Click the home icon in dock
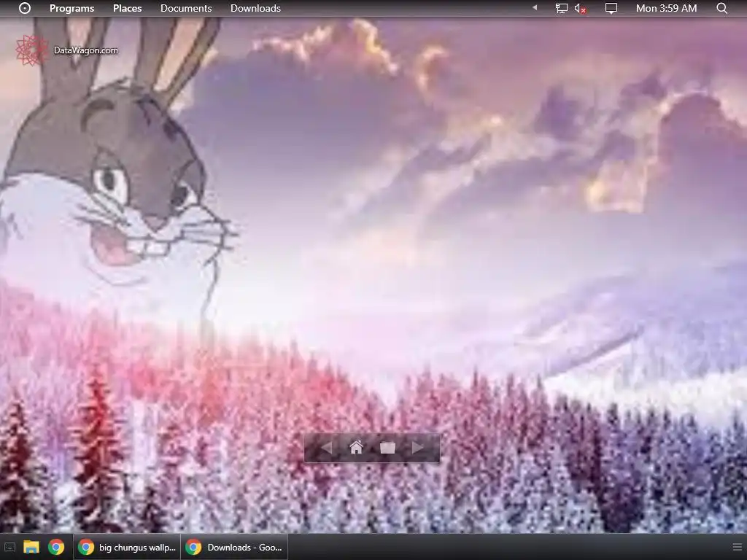Image resolution: width=747 pixels, height=560 pixels. click(x=356, y=448)
